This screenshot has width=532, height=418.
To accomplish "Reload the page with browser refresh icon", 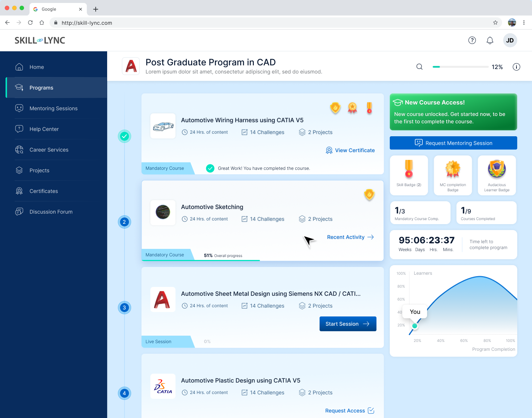I will (x=30, y=23).
